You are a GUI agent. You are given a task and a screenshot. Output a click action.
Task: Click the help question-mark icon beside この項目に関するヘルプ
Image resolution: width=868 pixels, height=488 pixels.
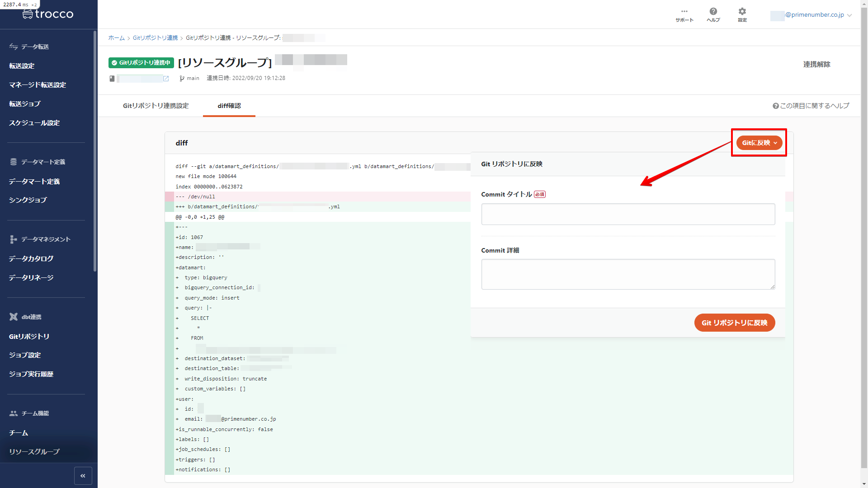pyautogui.click(x=775, y=106)
